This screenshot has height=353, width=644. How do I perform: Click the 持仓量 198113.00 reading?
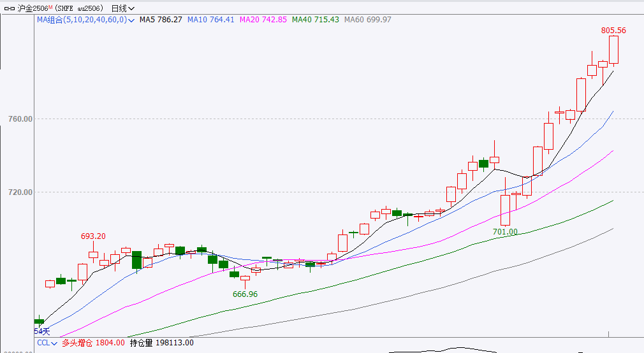pyautogui.click(x=162, y=343)
